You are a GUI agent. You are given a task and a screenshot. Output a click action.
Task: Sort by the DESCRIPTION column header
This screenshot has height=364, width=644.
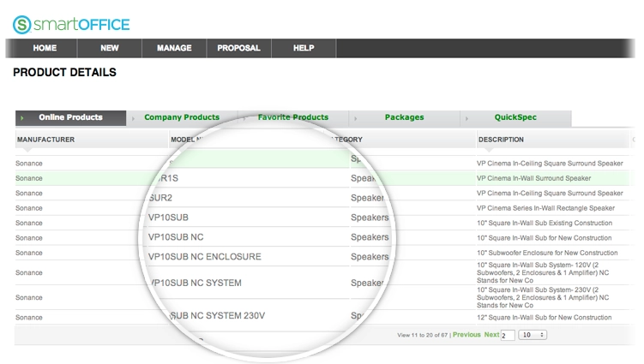point(501,140)
